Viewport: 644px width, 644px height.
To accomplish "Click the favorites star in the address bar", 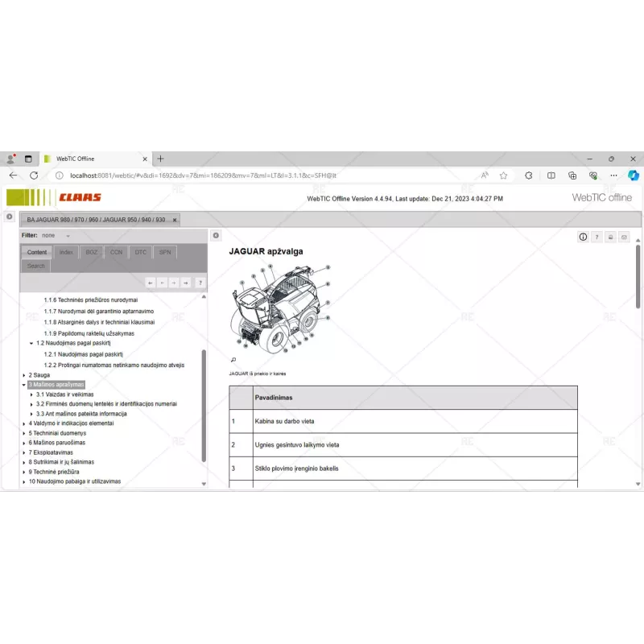I will click(502, 175).
